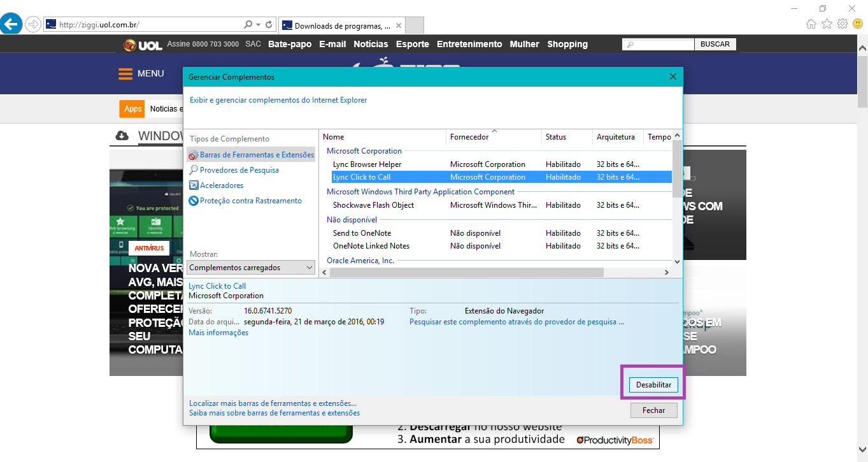Close the Downloads de programas tab
The height and width of the screenshot is (462, 868).
pos(399,26)
